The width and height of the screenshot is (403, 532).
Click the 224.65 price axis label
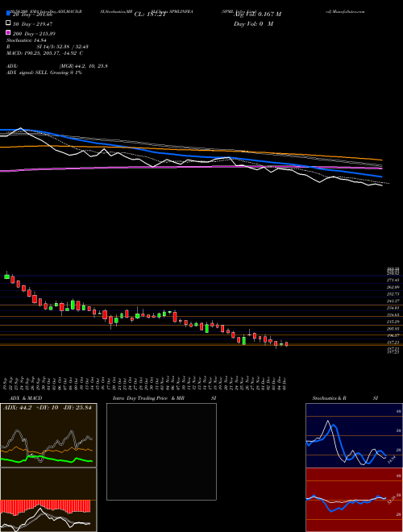click(x=394, y=315)
